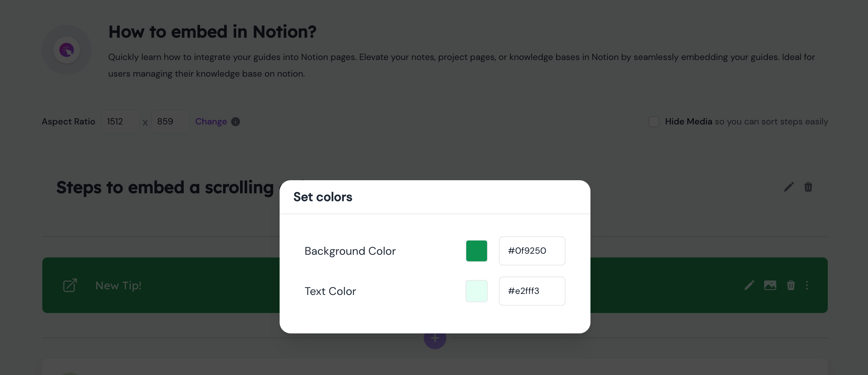Image resolution: width=868 pixels, height=375 pixels.
Task: Click the external link icon on New Tip
Action: coord(70,285)
